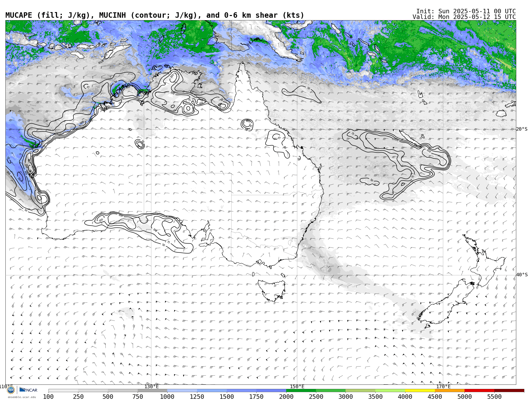Click the colorbar label 750
This screenshot has height=400, width=532.
pyautogui.click(x=138, y=397)
